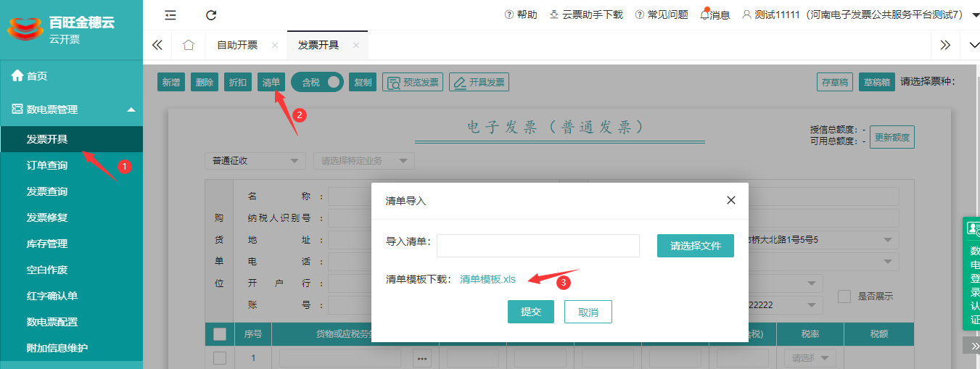Click 云票助手下载 download link
This screenshot has width=980, height=369.
(x=586, y=14)
